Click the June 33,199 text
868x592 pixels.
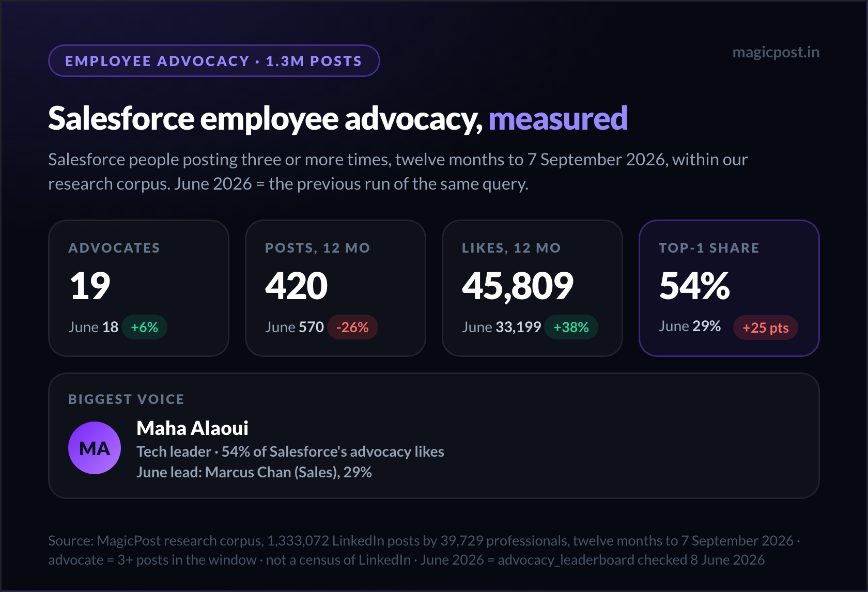pyautogui.click(x=502, y=327)
